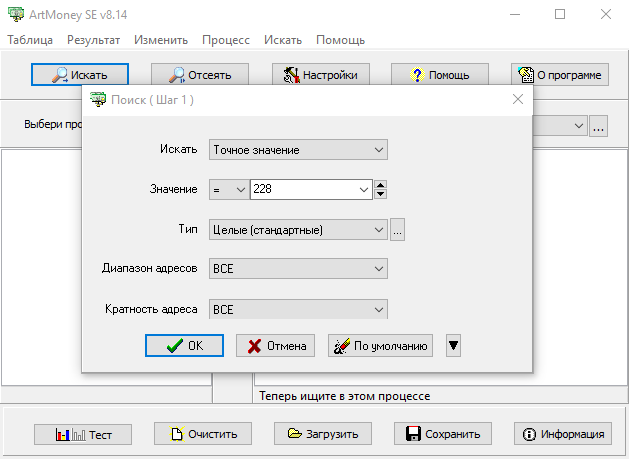
Task: Click the Отсеять filter button
Action: [200, 75]
